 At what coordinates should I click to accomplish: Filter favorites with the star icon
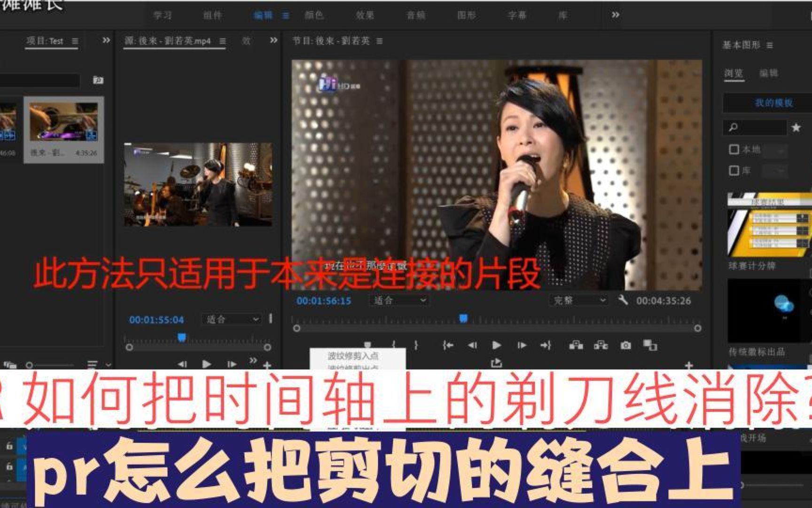(796, 127)
